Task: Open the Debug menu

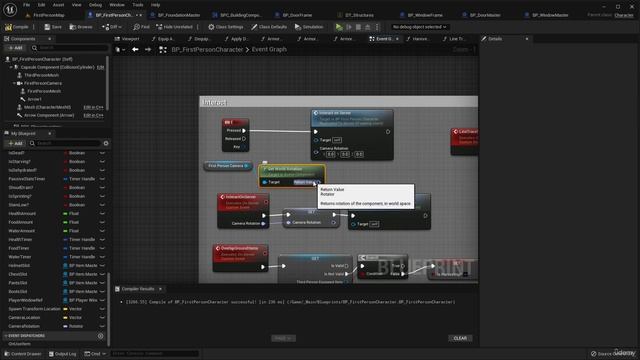Action: pos(95,5)
